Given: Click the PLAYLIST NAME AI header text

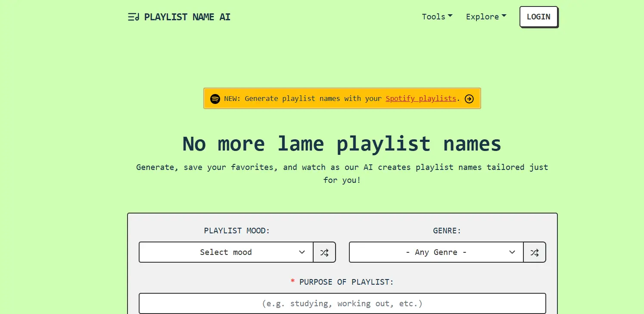Looking at the screenshot, I should tap(187, 17).
